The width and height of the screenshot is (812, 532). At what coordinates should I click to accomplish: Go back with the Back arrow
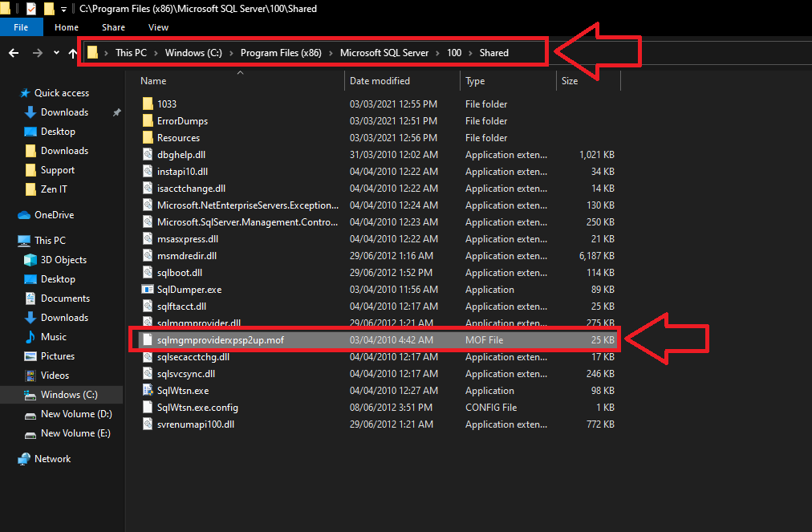(x=14, y=53)
